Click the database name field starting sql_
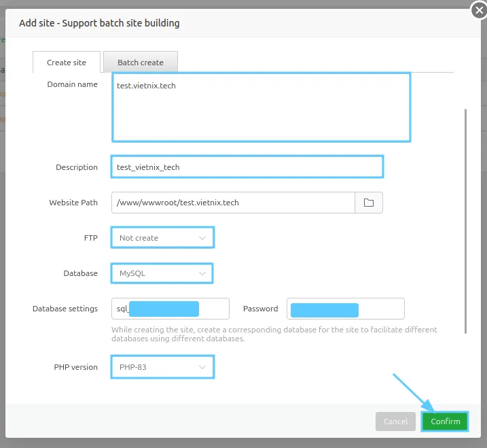Viewport: 487px width, 448px height. point(170,309)
